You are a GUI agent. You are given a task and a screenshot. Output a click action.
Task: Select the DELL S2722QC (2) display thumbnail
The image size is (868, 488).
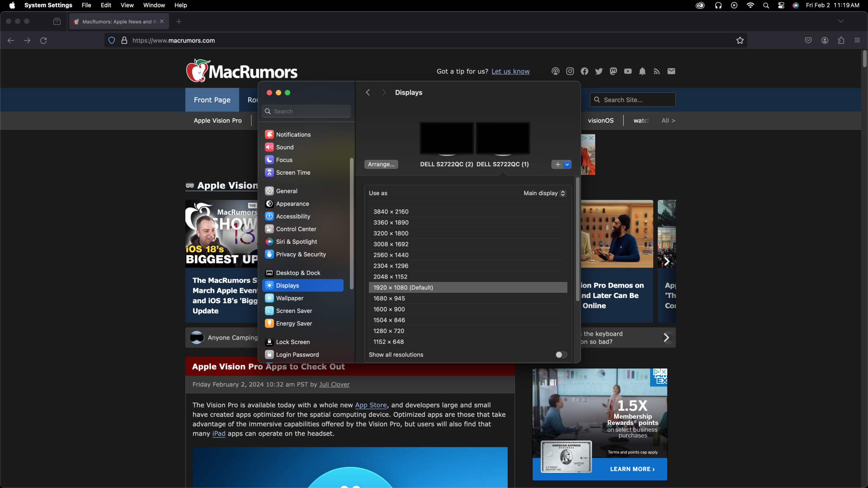point(446,138)
